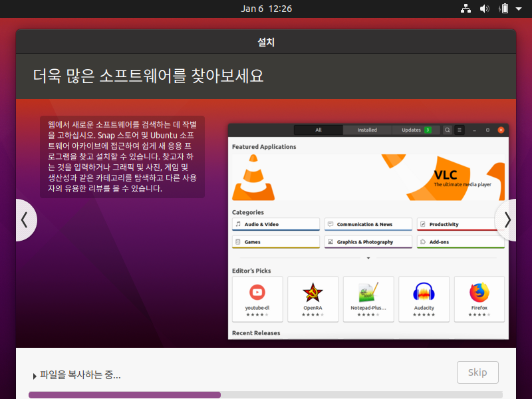Switch to the Updates tab
The image size is (532, 399).
416,130
